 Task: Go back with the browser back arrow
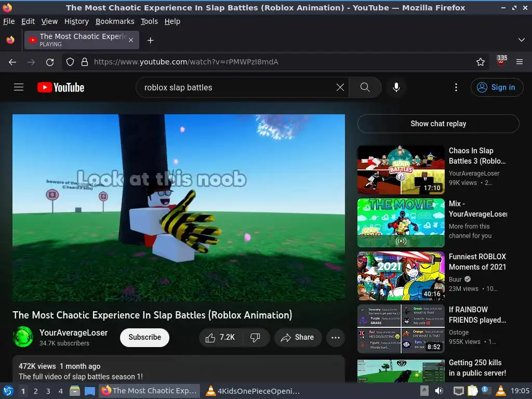(x=12, y=62)
